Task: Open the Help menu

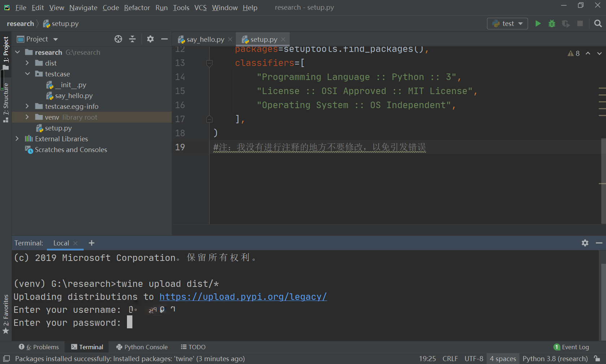Action: pos(250,8)
